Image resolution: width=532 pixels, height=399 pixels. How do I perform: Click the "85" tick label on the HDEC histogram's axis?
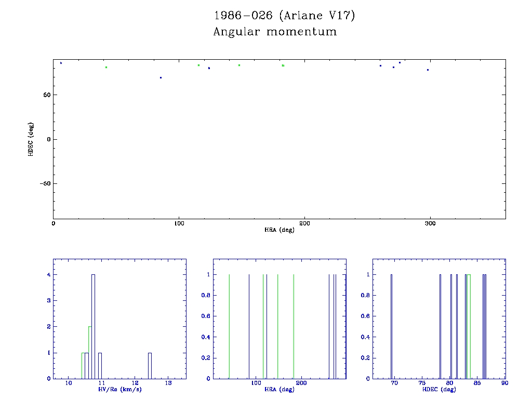pos(477,383)
